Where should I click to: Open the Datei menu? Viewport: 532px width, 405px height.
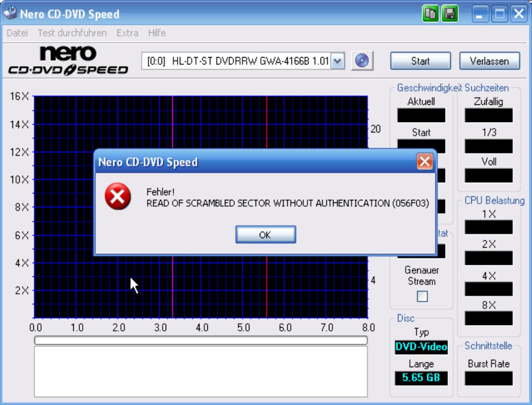tap(17, 33)
